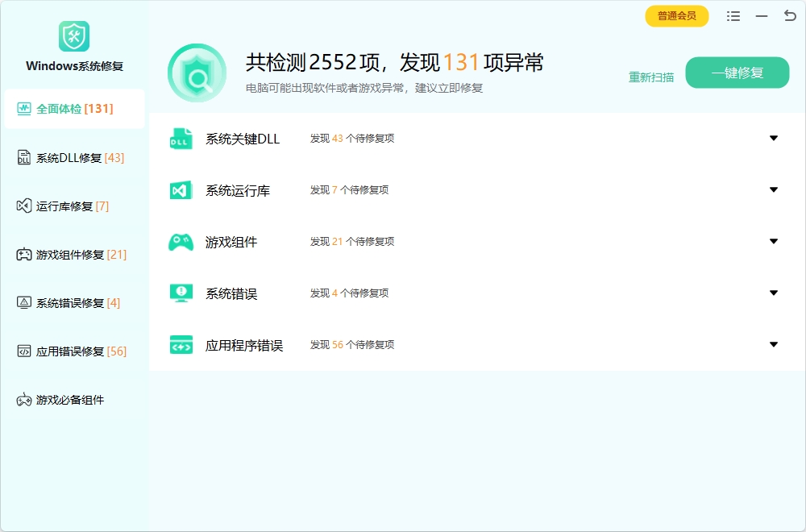Open the 系统错误修复 [4] tab
This screenshot has height=532, width=806.
click(x=74, y=303)
